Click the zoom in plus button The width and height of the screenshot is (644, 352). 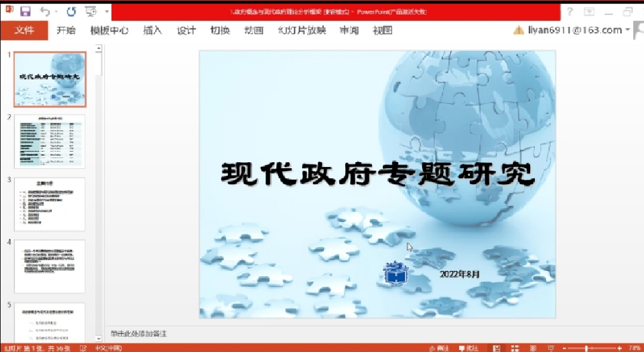pos(620,348)
